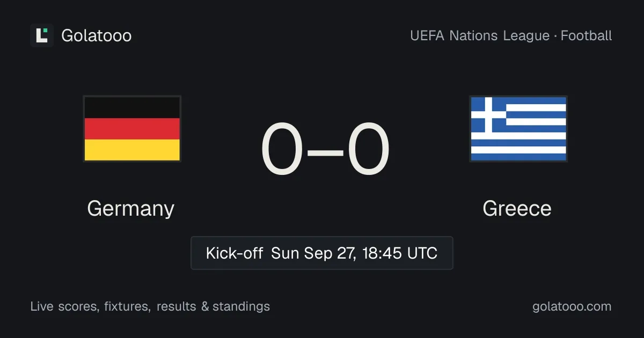644x338 pixels.
Task: Click the Golatooo logo icon
Action: pos(42,35)
